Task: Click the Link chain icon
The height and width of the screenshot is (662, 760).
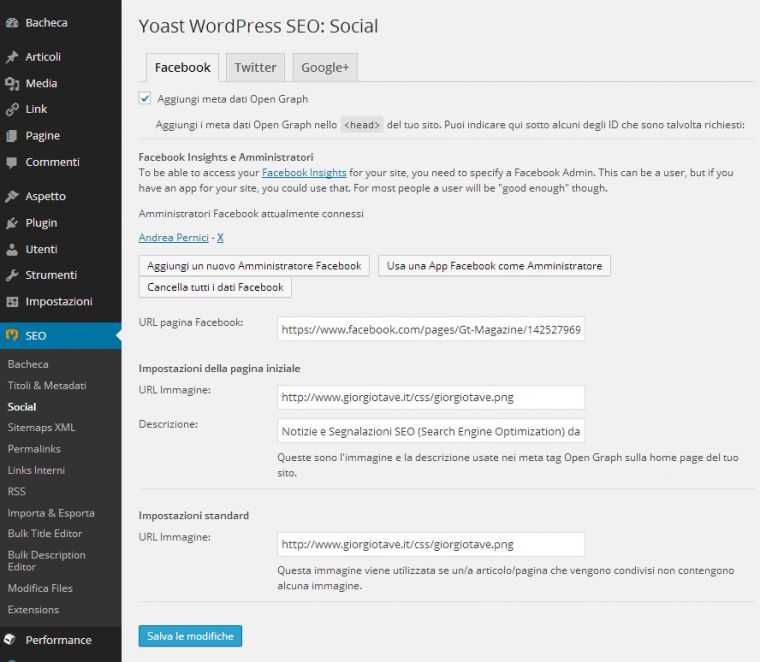Action: (x=12, y=110)
